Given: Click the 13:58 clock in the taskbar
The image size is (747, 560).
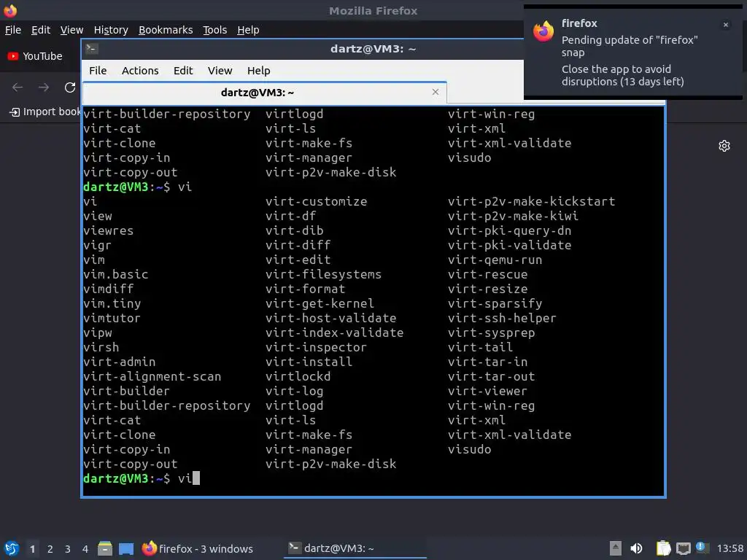Looking at the screenshot, I should 729,548.
